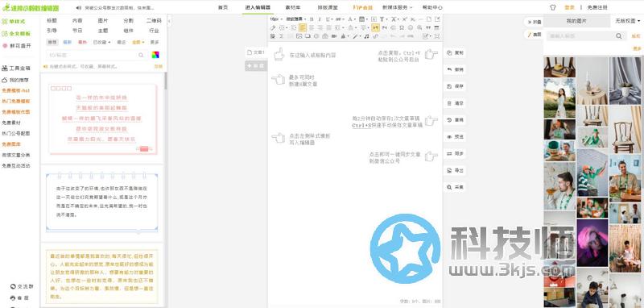This screenshot has height=308, width=644.
Task: Select the yellow-bordered text style template
Action: tap(102, 277)
